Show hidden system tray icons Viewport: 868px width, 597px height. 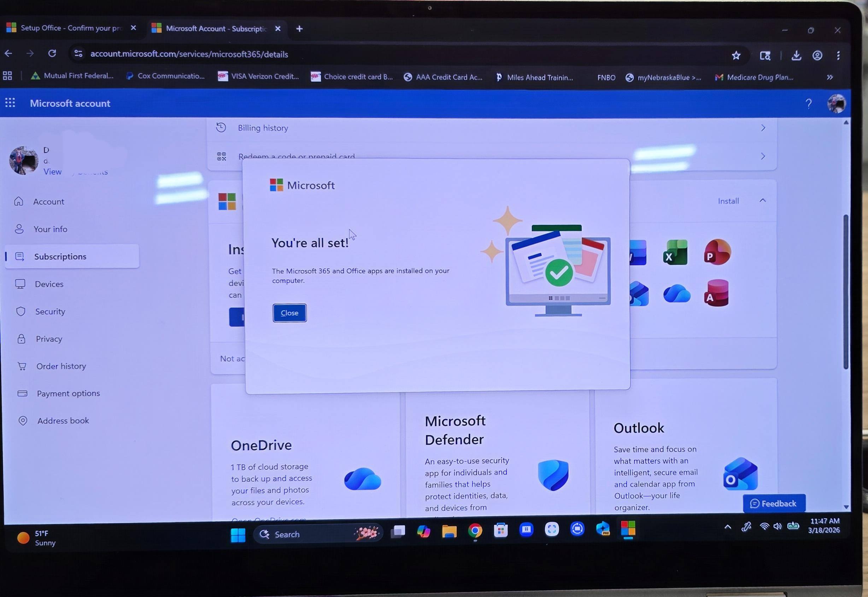click(x=727, y=527)
